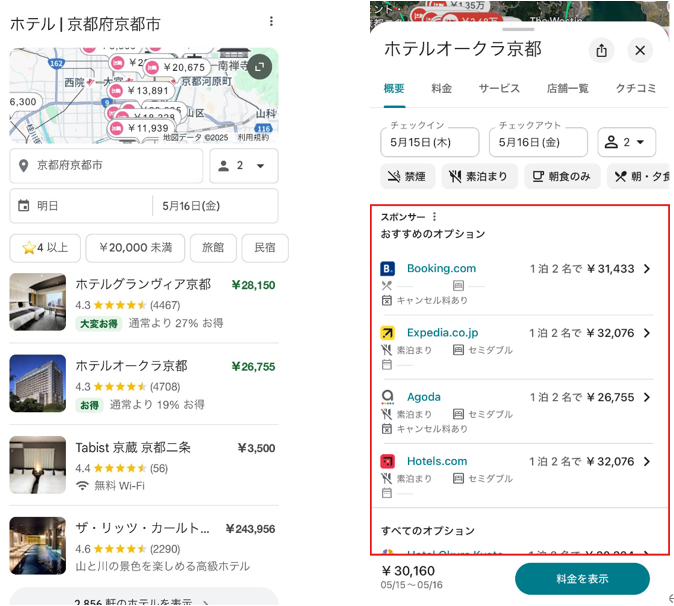Image resolution: width=674 pixels, height=606 pixels.
Task: Click the Booking.com logo icon
Action: coord(388,269)
